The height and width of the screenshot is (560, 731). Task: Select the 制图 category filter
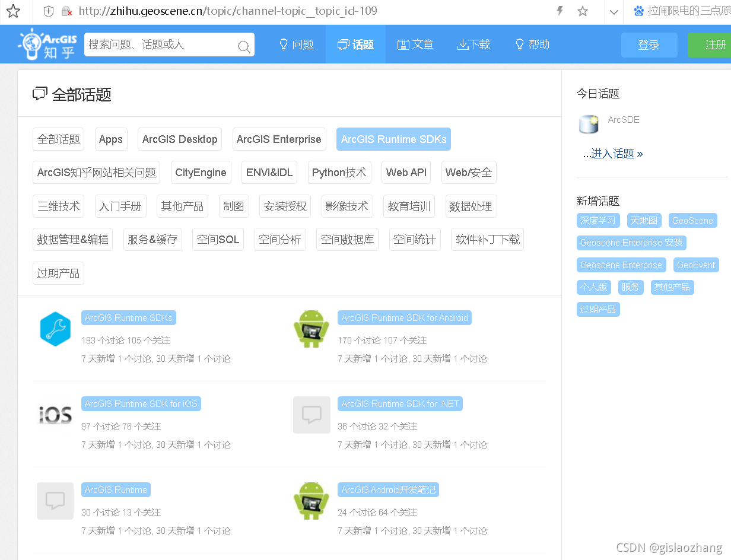pyautogui.click(x=234, y=206)
